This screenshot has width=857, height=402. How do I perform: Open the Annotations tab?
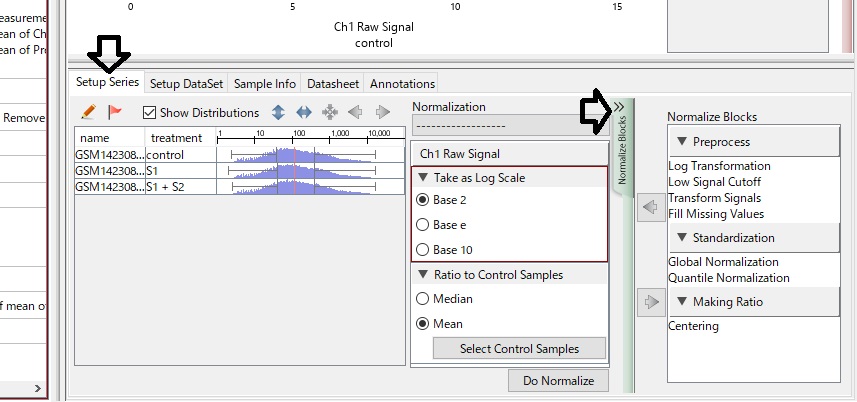pyautogui.click(x=402, y=84)
